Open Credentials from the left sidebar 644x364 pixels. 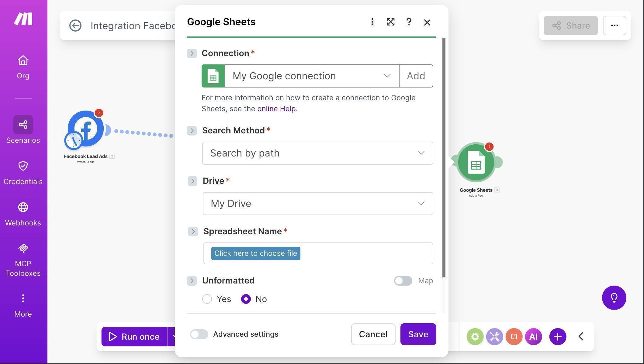23,172
